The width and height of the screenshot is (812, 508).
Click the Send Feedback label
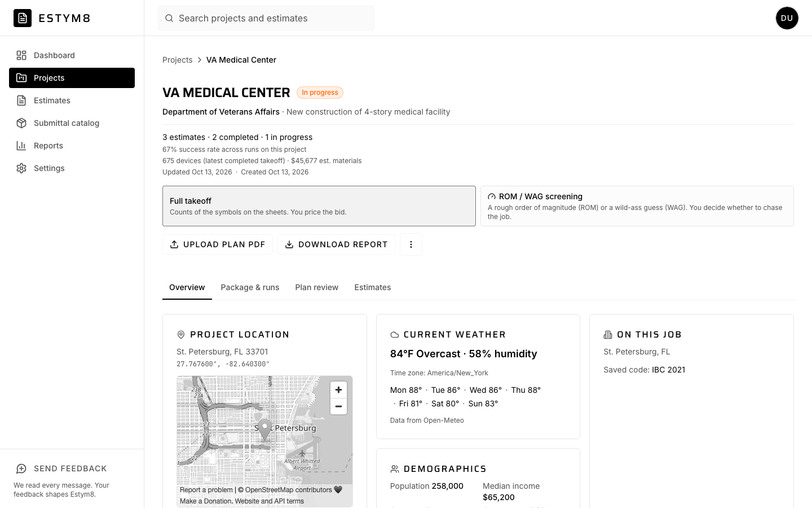pos(70,468)
